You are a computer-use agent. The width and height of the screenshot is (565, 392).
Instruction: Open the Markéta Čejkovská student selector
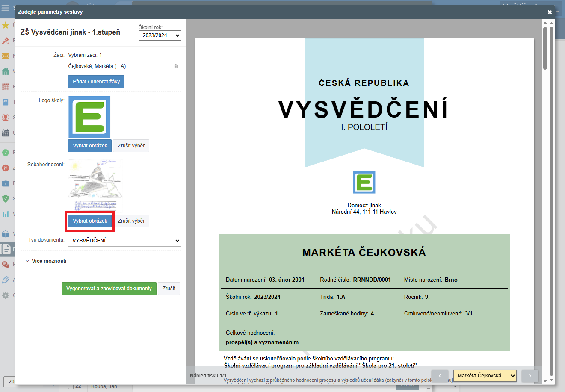tap(485, 376)
